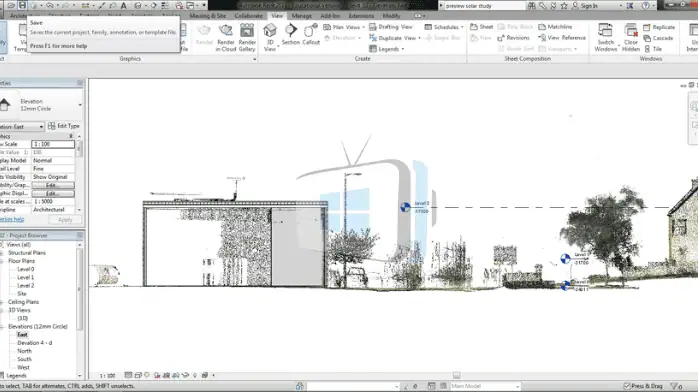Image resolution: width=698 pixels, height=392 pixels.
Task: Click the Project Browser vertical scrollbar
Action: point(80,289)
